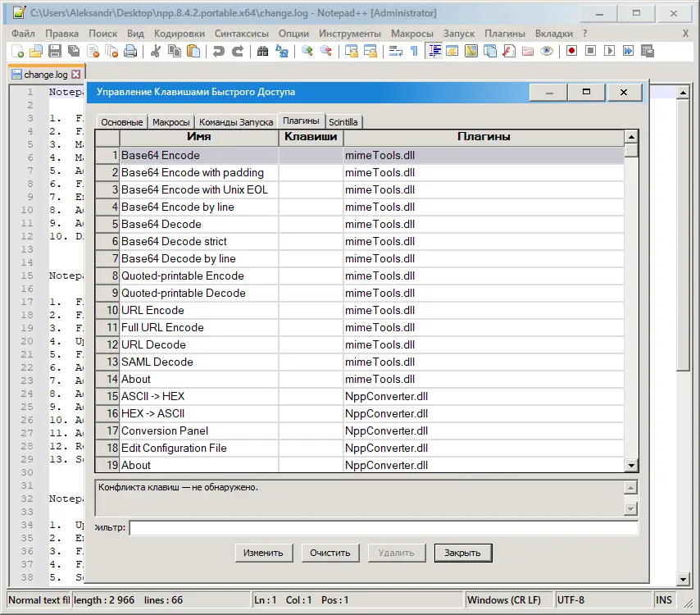Open the Function List toolbar icon

click(x=509, y=52)
